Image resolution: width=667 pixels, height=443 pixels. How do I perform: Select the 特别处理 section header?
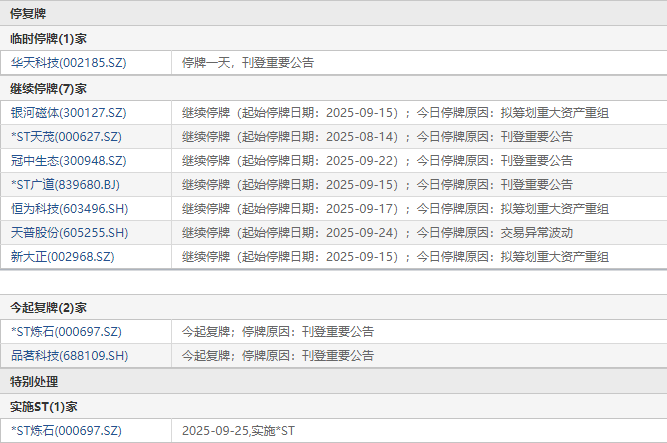click(x=34, y=382)
